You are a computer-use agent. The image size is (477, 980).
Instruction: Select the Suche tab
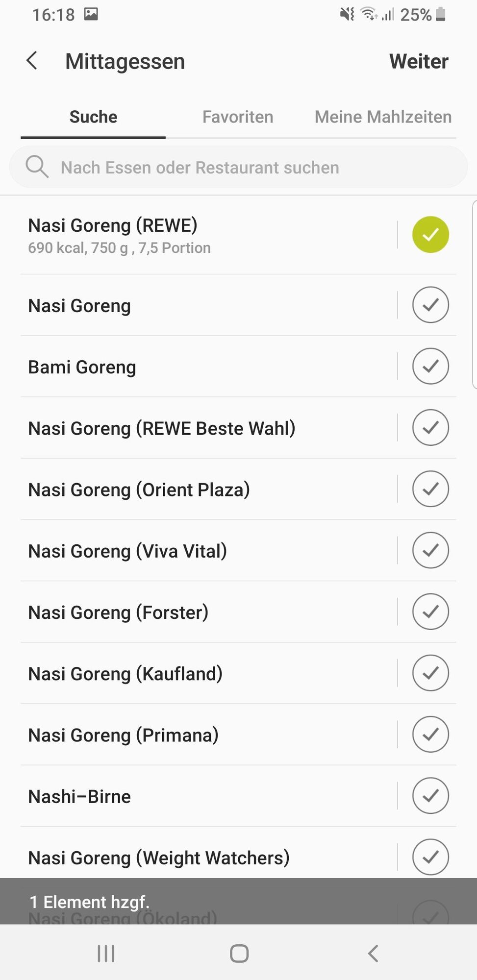tap(93, 117)
